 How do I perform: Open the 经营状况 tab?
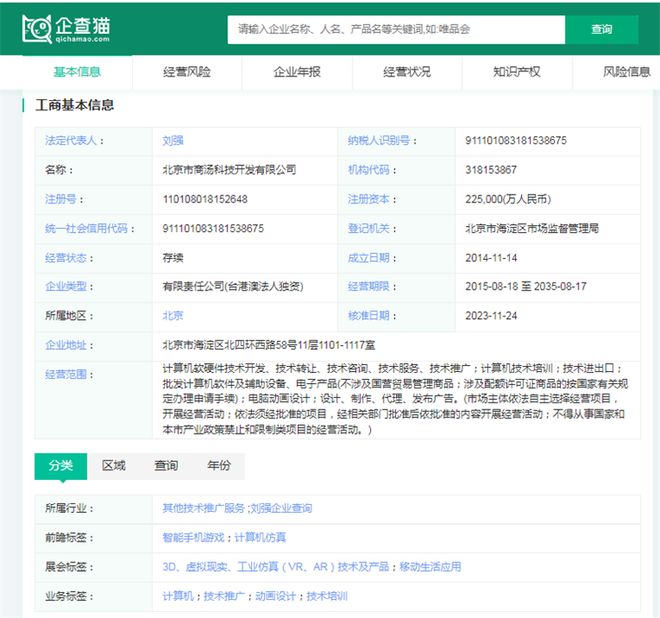(407, 72)
